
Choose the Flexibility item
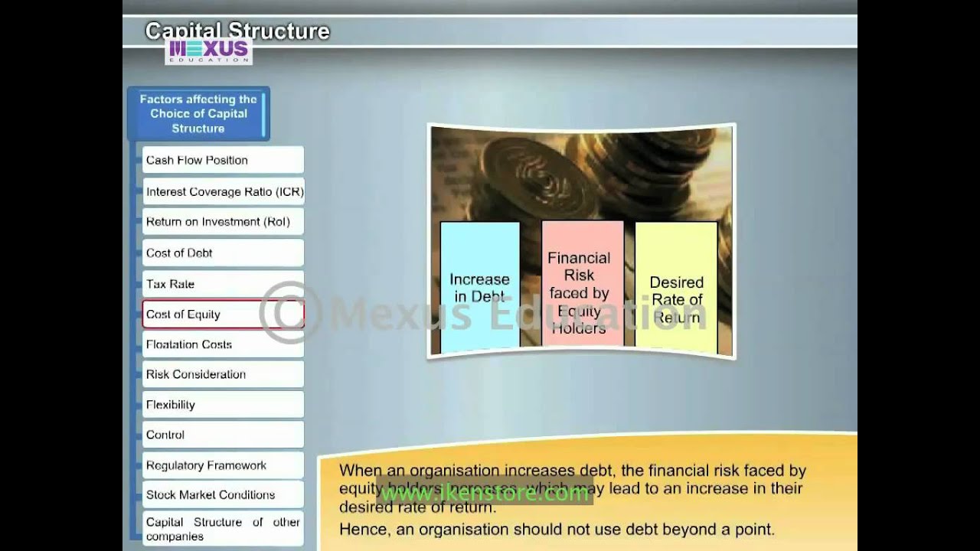tap(223, 405)
